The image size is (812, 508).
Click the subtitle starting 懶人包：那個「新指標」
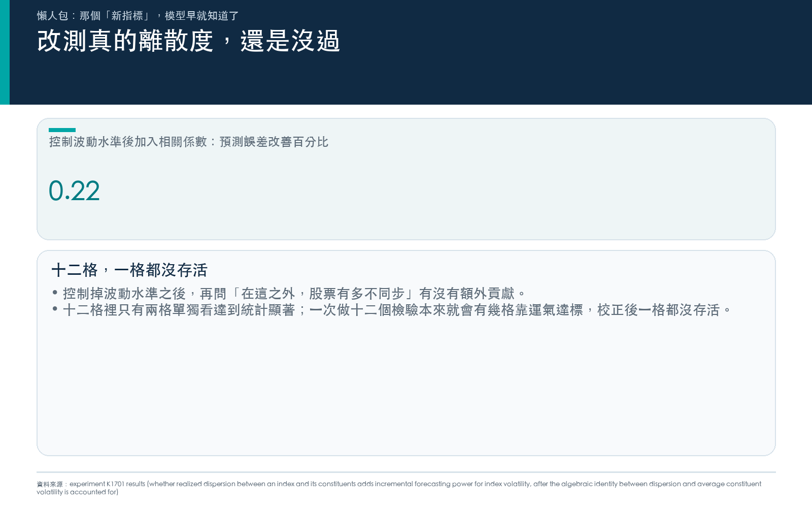[138, 16]
